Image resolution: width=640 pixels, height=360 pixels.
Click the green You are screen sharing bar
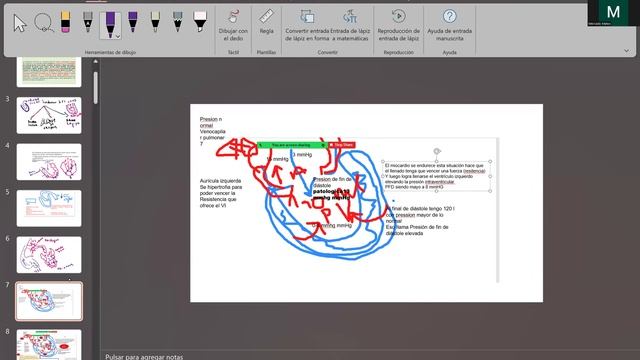pyautogui.click(x=292, y=145)
